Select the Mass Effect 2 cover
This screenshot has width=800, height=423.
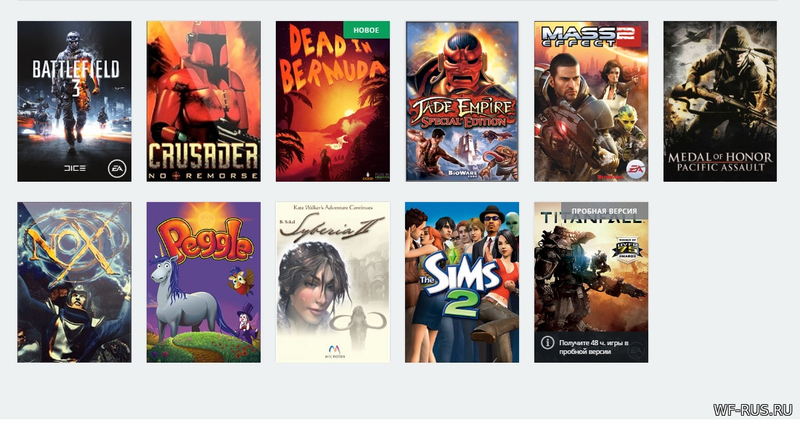click(x=591, y=101)
